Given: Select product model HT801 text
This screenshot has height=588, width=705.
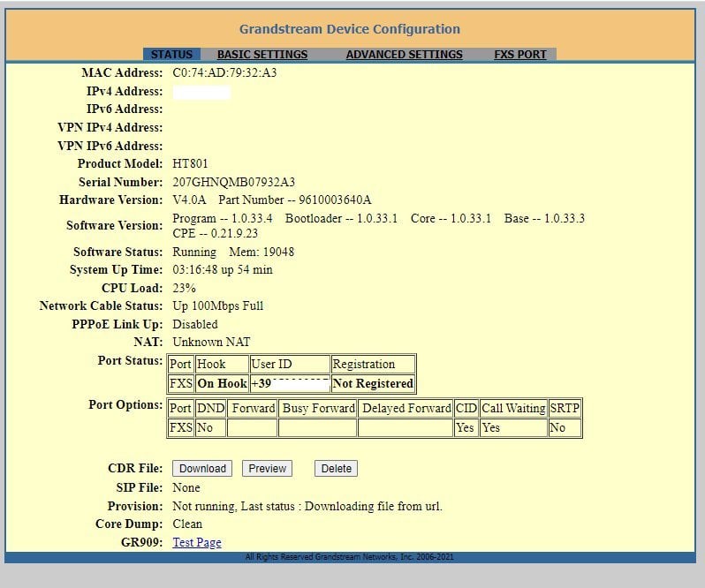Looking at the screenshot, I should coord(190,163).
